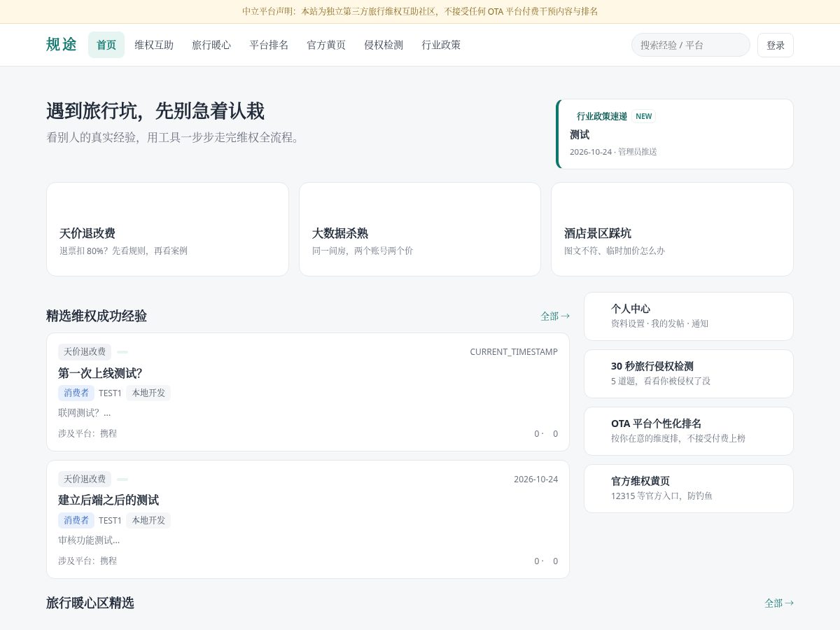Open the 大数据杀熟 category card

click(420, 229)
